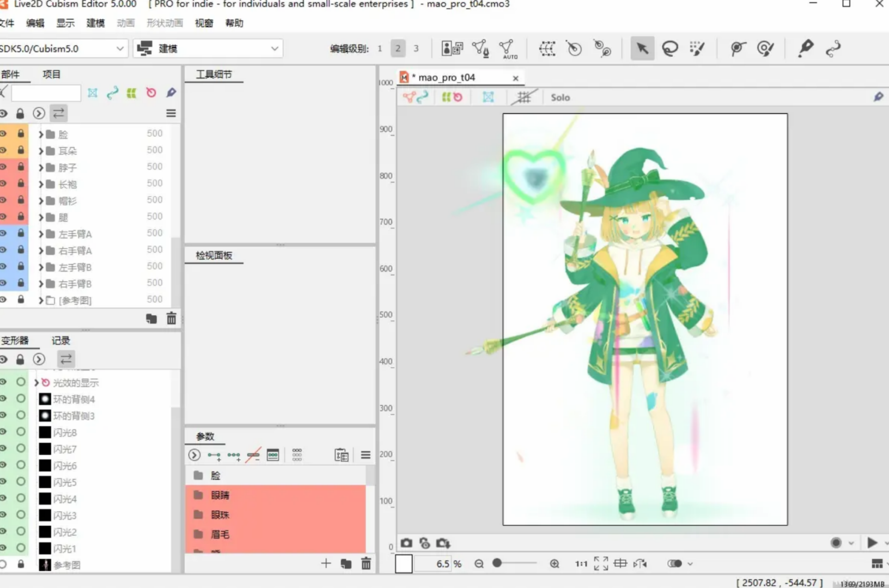Screen dimensions: 889x588
Task: Click the white background color swatch
Action: coord(404,563)
